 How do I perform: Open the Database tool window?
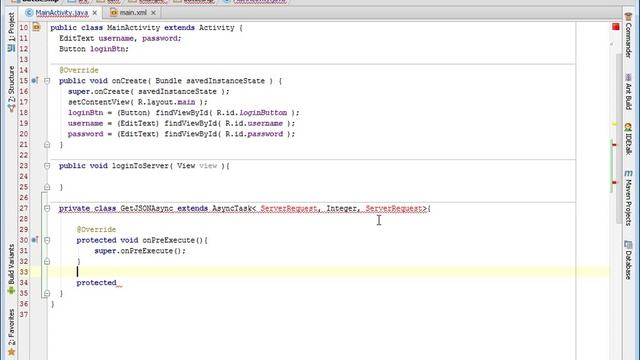pos(628,260)
